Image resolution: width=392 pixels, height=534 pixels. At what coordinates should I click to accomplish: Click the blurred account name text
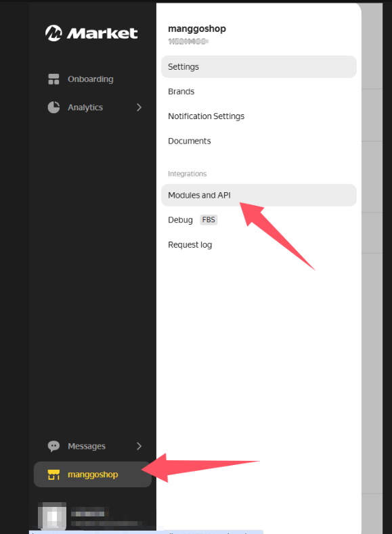tap(88, 512)
